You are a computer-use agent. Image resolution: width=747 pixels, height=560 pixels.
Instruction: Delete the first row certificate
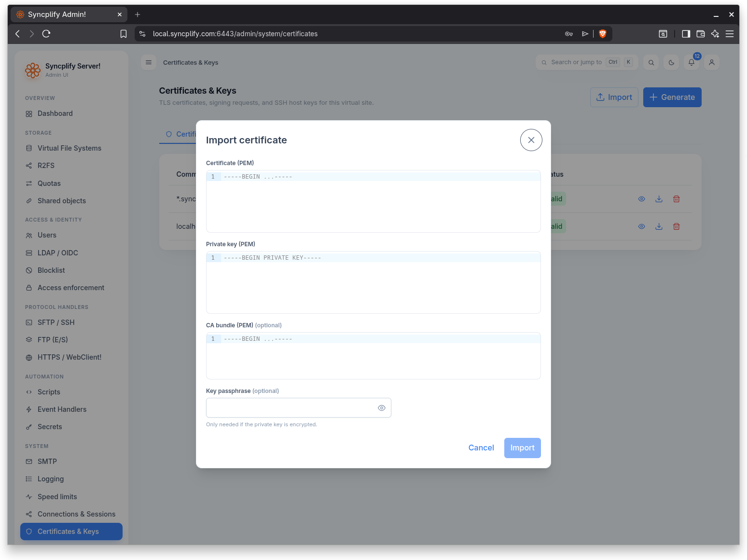[x=676, y=199]
